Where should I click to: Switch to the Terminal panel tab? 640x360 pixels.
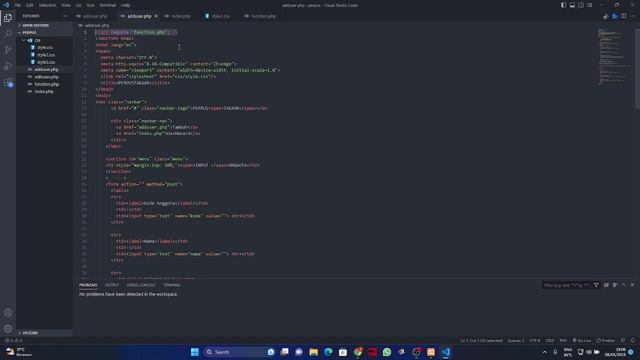pyautogui.click(x=171, y=285)
